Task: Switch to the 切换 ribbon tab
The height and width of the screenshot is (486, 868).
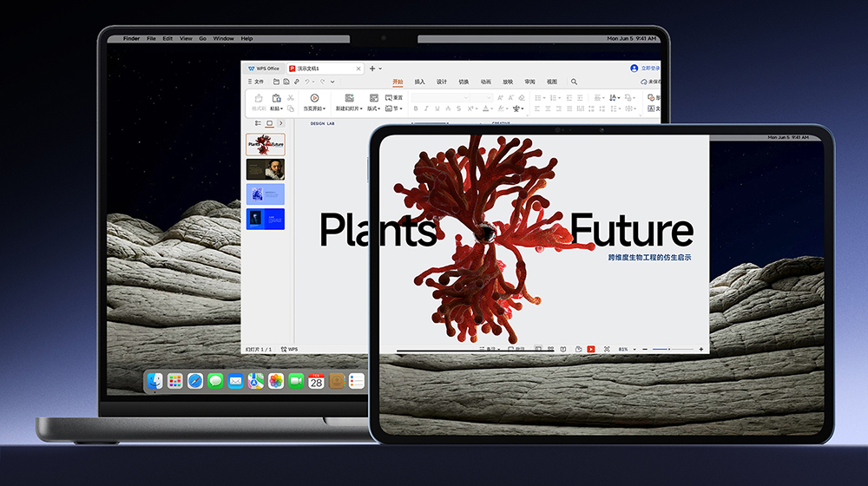Action: [x=464, y=82]
